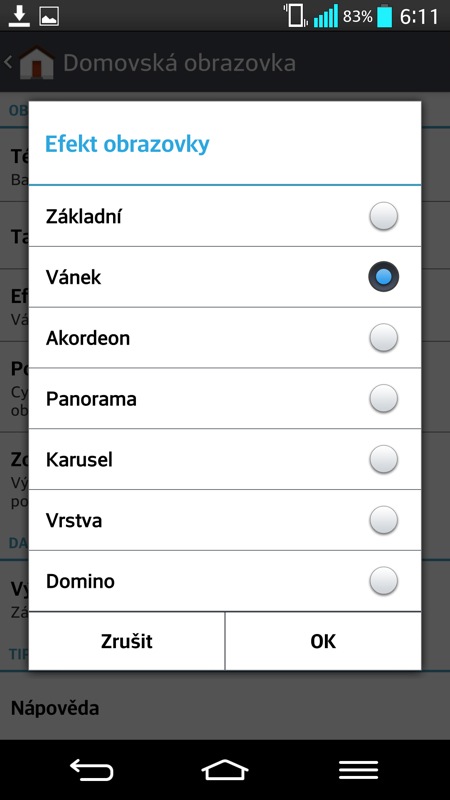The image size is (450, 800).
Task: Tap the vibrate mode status icon
Action: pyautogui.click(x=295, y=16)
